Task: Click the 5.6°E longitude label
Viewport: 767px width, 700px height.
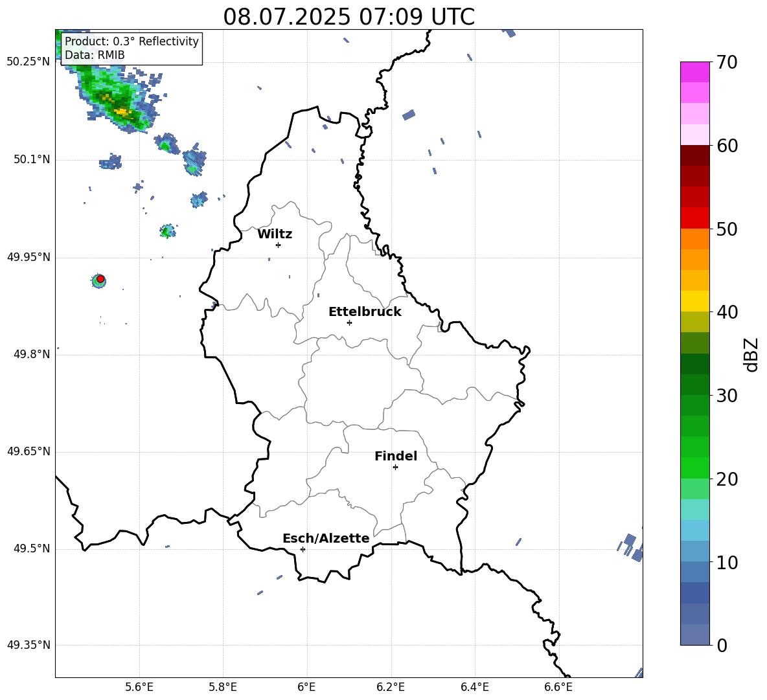Action: pyautogui.click(x=139, y=687)
